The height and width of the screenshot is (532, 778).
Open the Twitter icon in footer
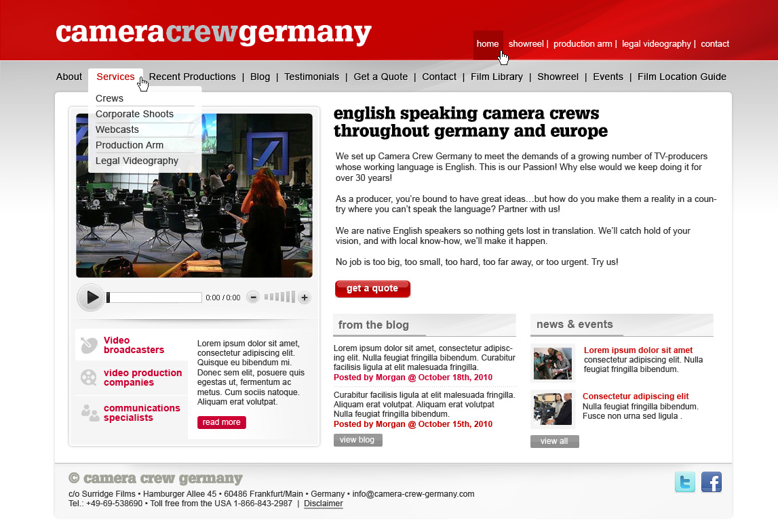pos(684,482)
